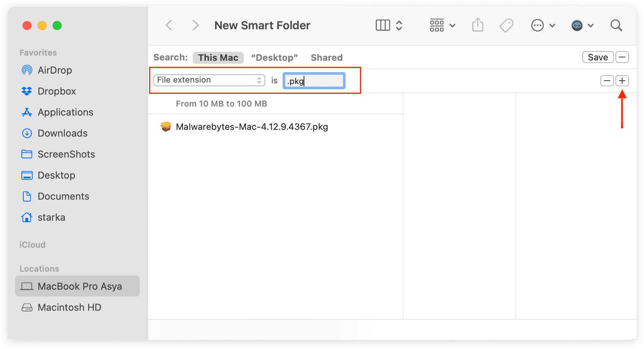Image resolution: width=644 pixels, height=349 pixels.
Task: Open the search magnifier icon
Action: click(x=616, y=26)
